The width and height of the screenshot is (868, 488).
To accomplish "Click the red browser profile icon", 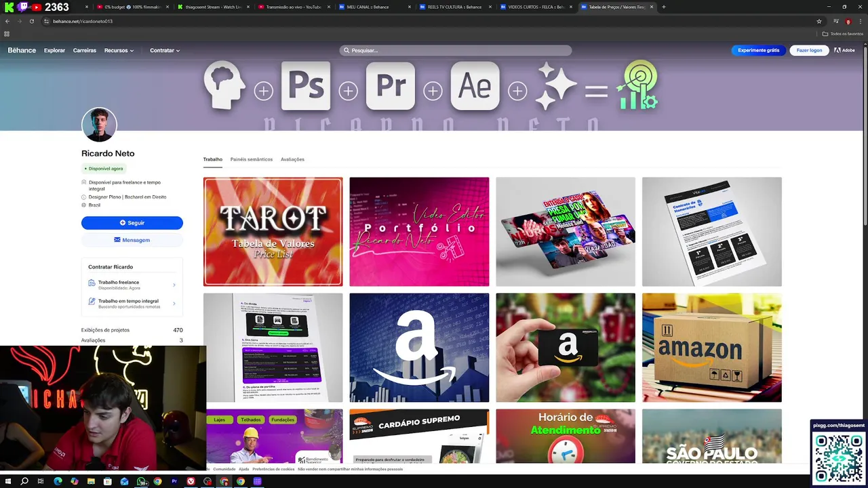I will click(848, 21).
